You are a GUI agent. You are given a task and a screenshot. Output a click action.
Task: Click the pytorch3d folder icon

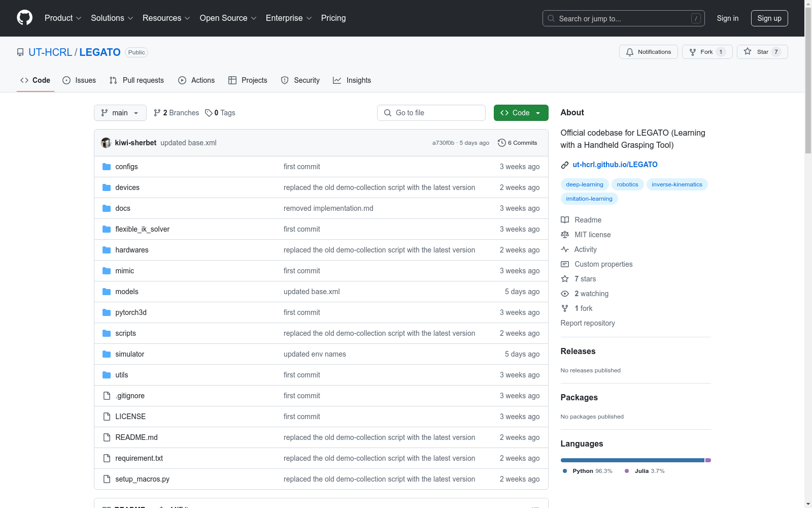point(107,312)
